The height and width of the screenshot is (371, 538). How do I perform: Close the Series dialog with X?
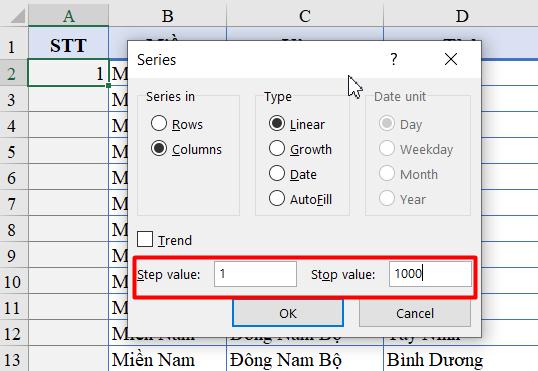click(x=451, y=59)
